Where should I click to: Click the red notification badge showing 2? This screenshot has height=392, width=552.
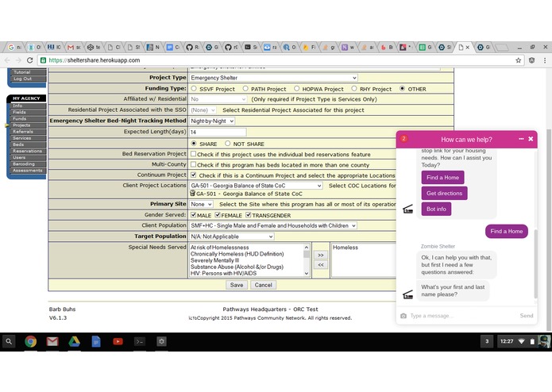pyautogui.click(x=403, y=139)
